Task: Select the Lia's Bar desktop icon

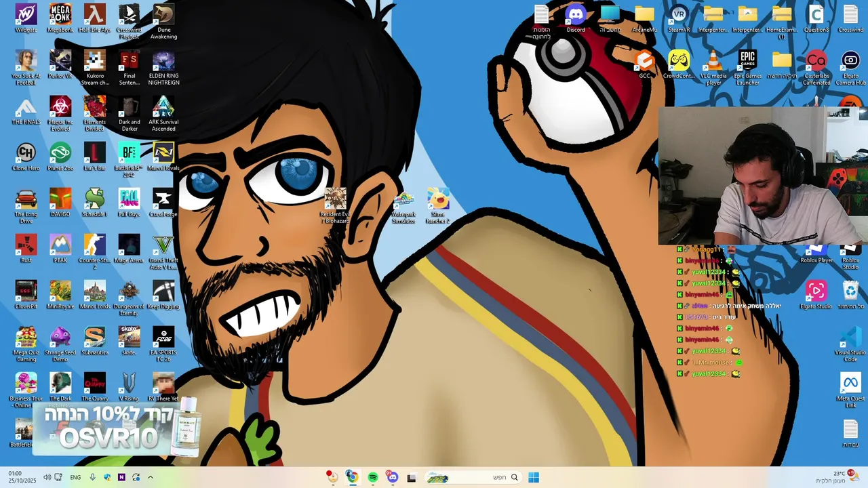Action: pos(94,157)
